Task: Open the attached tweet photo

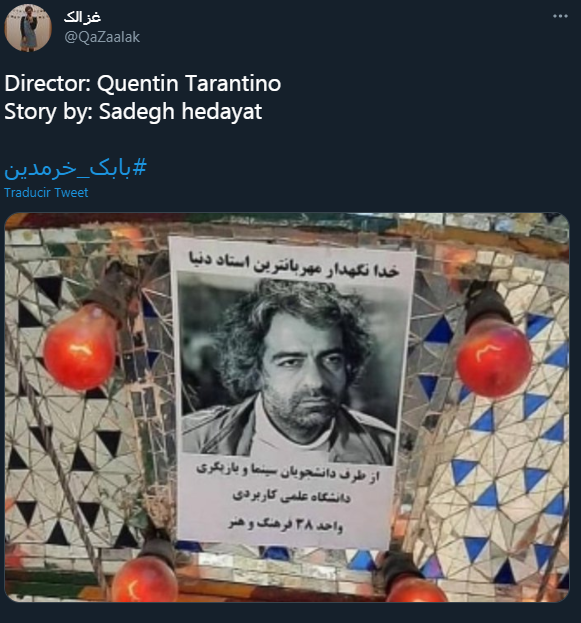Action: (287, 407)
